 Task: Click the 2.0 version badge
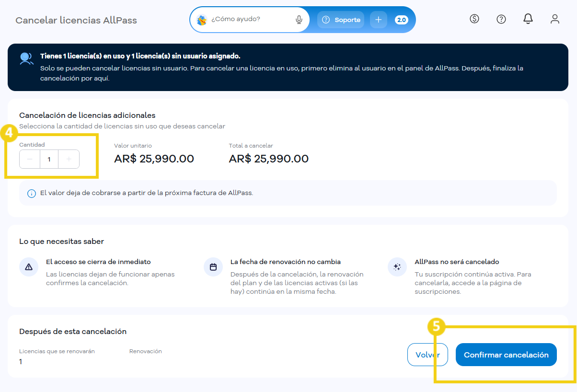401,20
